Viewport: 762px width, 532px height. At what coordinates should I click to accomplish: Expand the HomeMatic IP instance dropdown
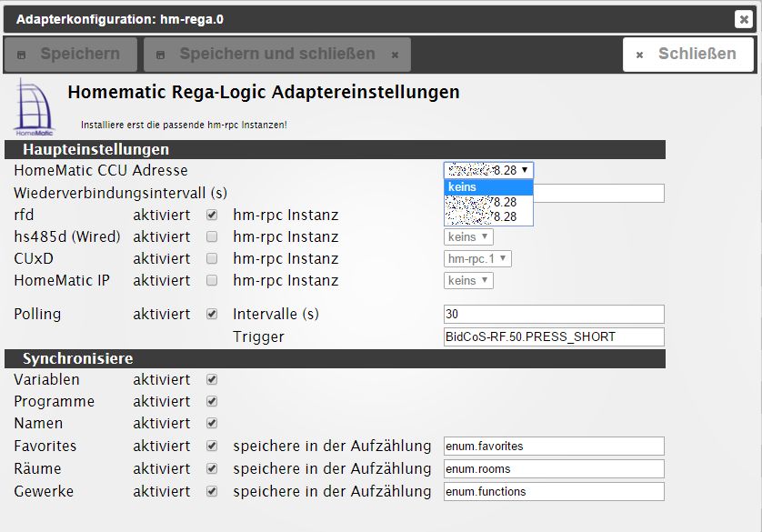[x=468, y=281]
